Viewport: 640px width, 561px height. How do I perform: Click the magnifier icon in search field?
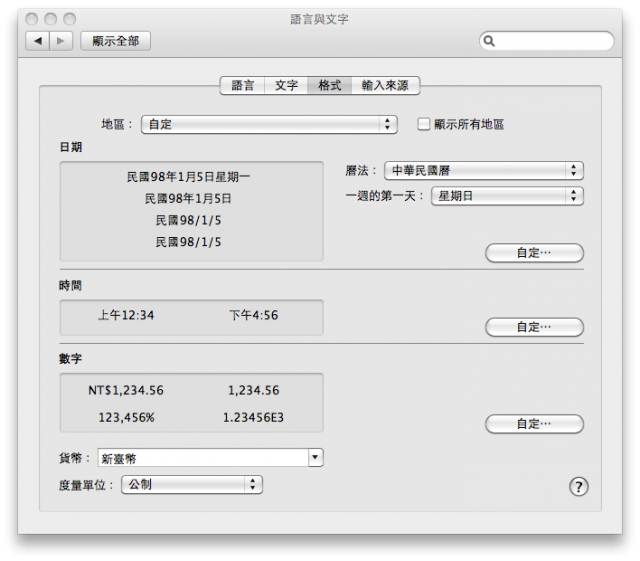(489, 41)
